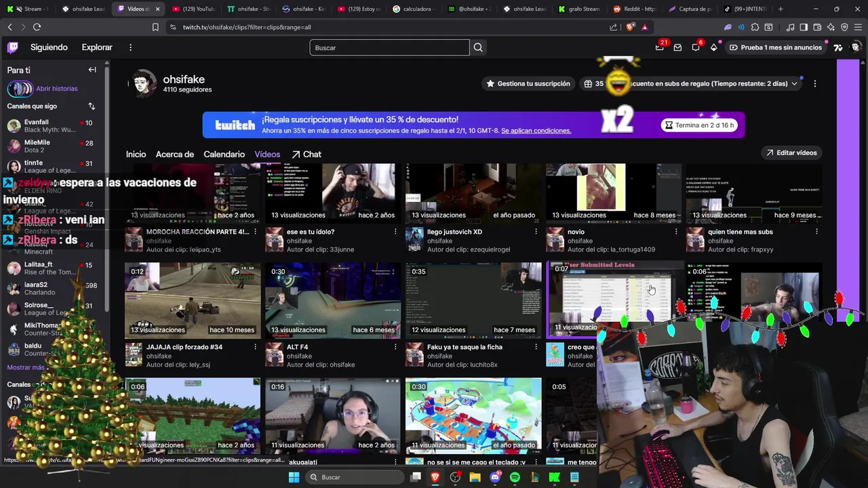
Task: Open options for 'JAJAJA clip forzado #34' clip
Action: point(256,347)
